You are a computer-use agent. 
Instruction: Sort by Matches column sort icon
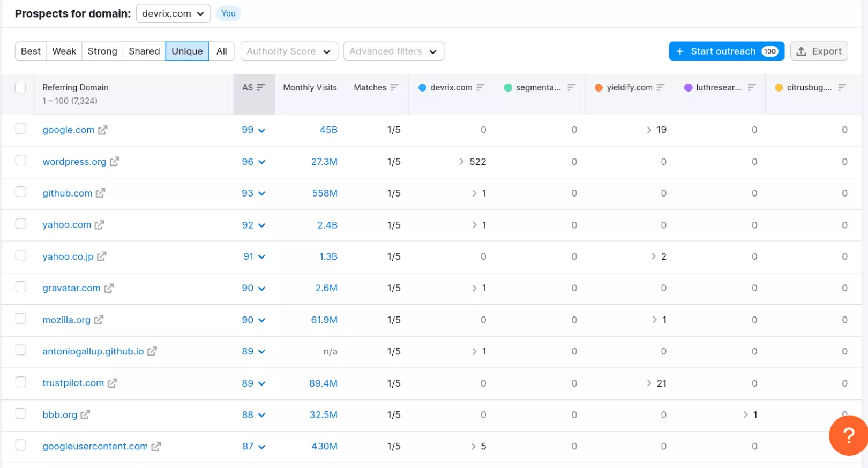tap(395, 87)
